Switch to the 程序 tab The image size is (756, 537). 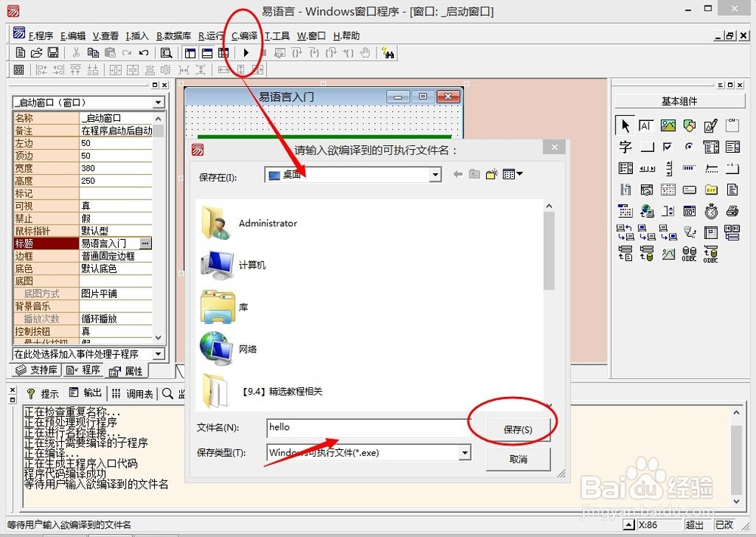[x=83, y=370]
